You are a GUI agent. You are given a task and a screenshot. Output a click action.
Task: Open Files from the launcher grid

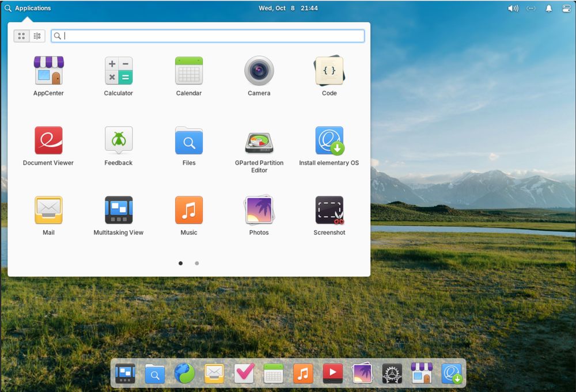pyautogui.click(x=189, y=146)
